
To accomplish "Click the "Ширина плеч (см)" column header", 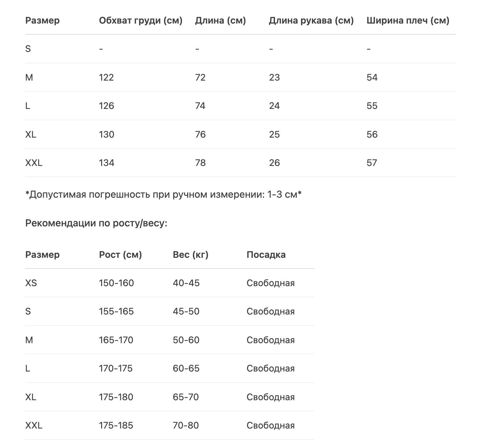I will click(408, 20).
